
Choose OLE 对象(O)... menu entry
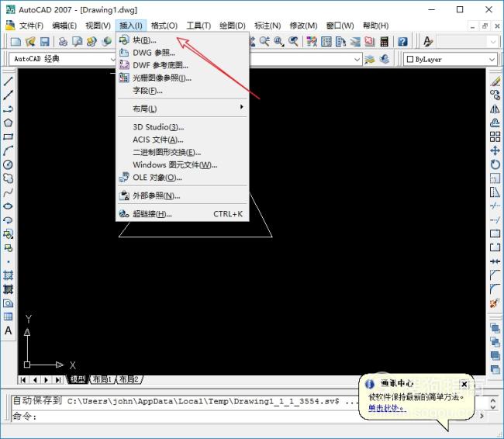[x=182, y=178]
